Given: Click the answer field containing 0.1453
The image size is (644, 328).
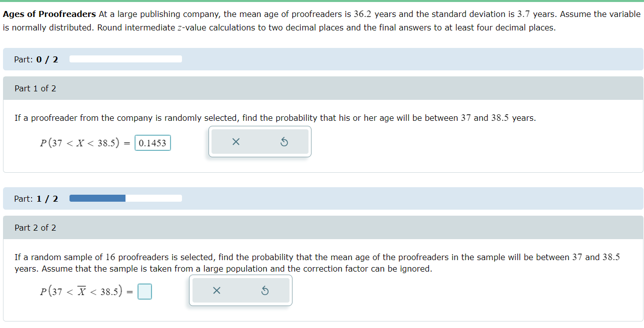Looking at the screenshot, I should [x=152, y=143].
